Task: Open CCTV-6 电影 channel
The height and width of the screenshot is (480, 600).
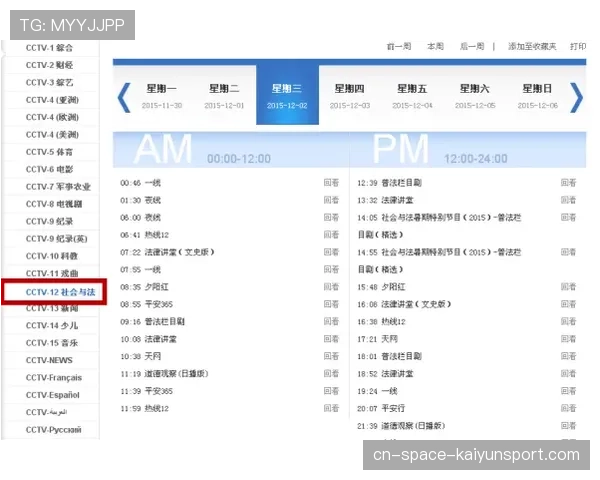Action: pyautogui.click(x=49, y=169)
